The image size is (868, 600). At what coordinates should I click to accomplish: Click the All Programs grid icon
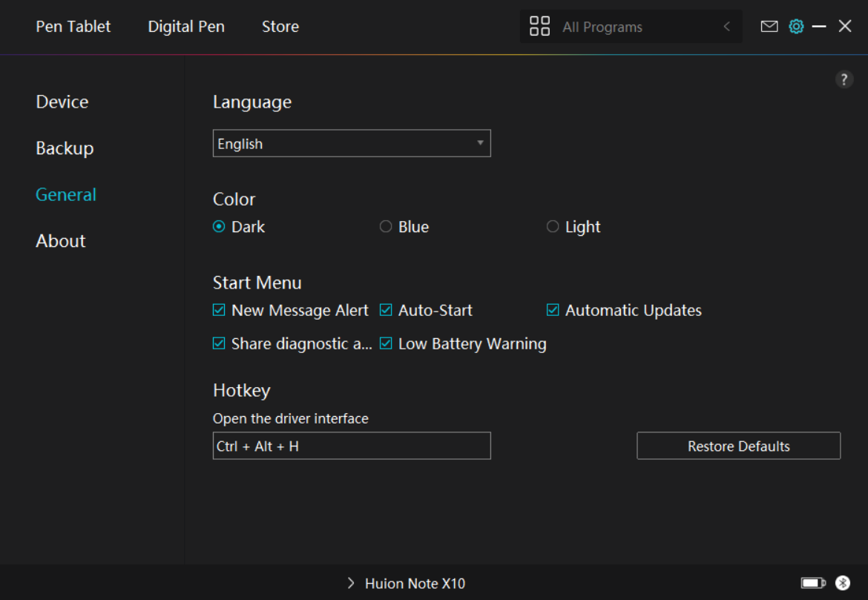(539, 27)
